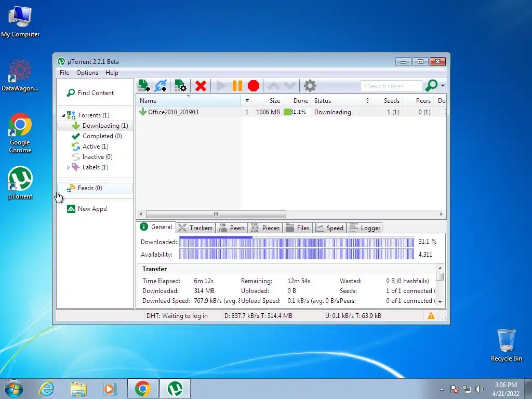Screen dimensions: 532x399
Task: Sort by the Size column header
Action: pyautogui.click(x=267, y=101)
